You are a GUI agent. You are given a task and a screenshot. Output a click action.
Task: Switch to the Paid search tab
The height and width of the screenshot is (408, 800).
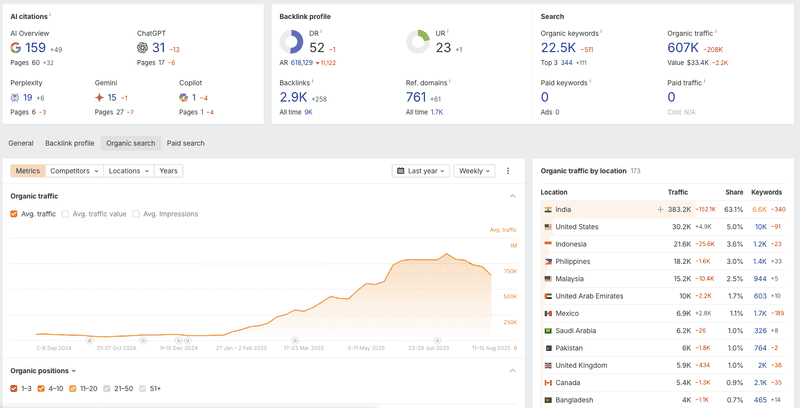[186, 143]
